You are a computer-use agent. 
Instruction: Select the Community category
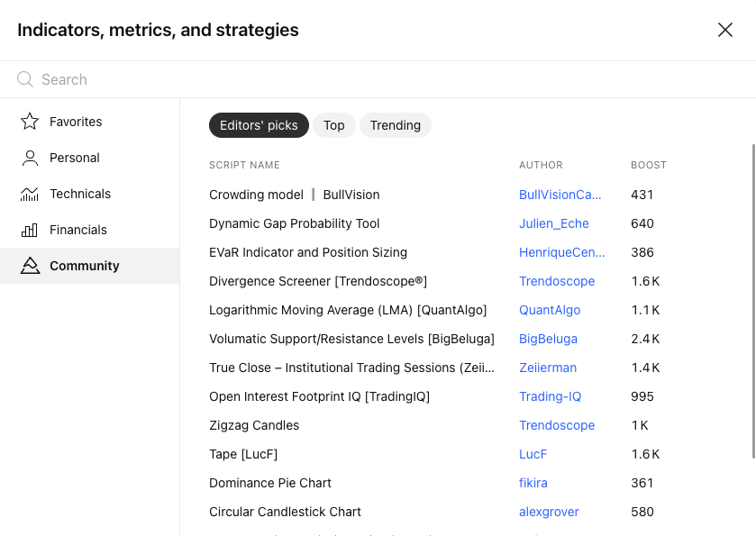tap(90, 266)
